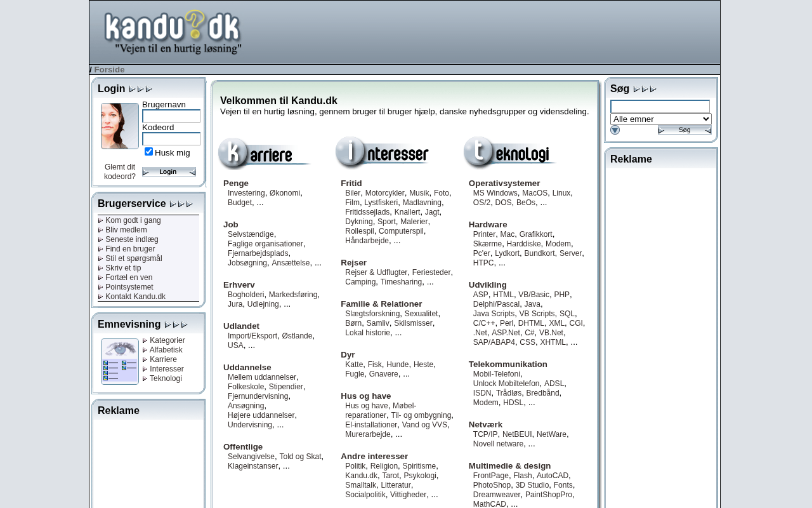Viewport: 812px width, 508px height.
Task: Open the Bliv medlem menu item
Action: [126, 230]
